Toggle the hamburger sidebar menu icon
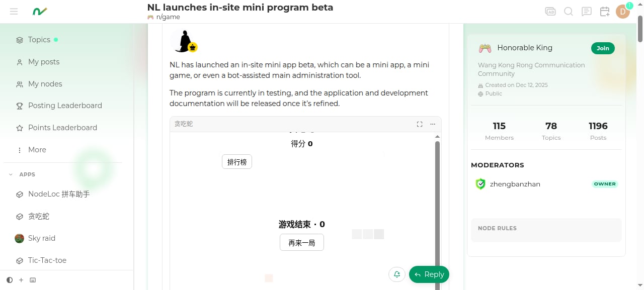This screenshot has width=644, height=290. [14, 12]
